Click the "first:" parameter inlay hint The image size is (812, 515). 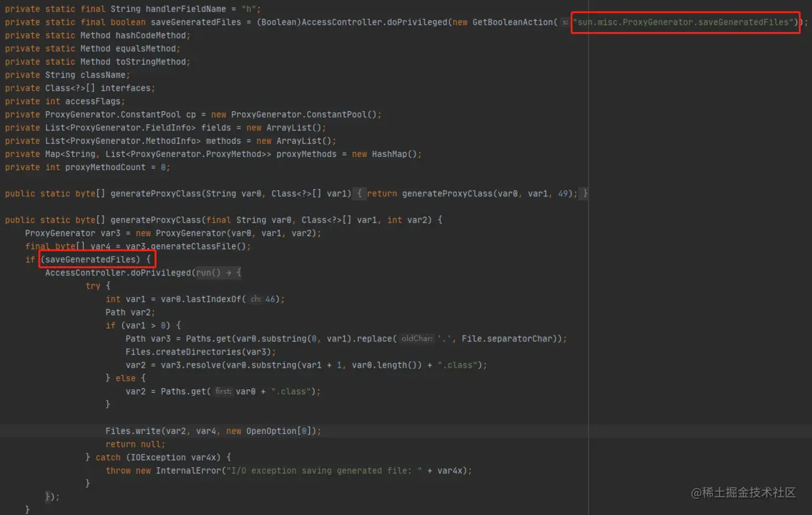[x=223, y=391]
